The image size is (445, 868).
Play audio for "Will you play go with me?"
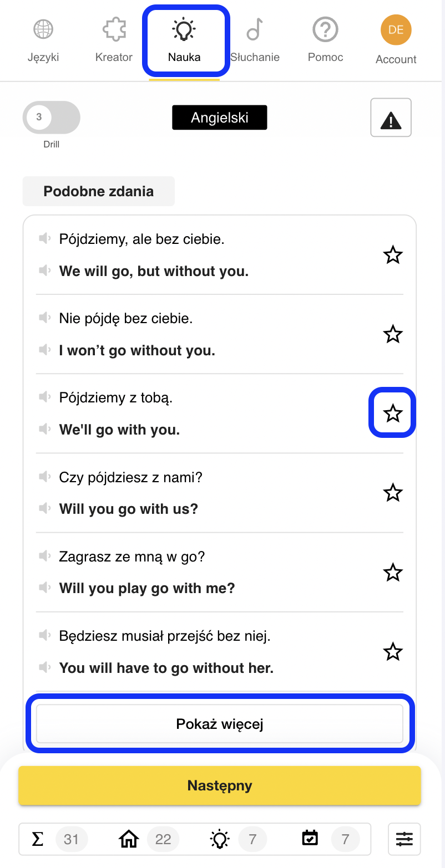(x=45, y=588)
